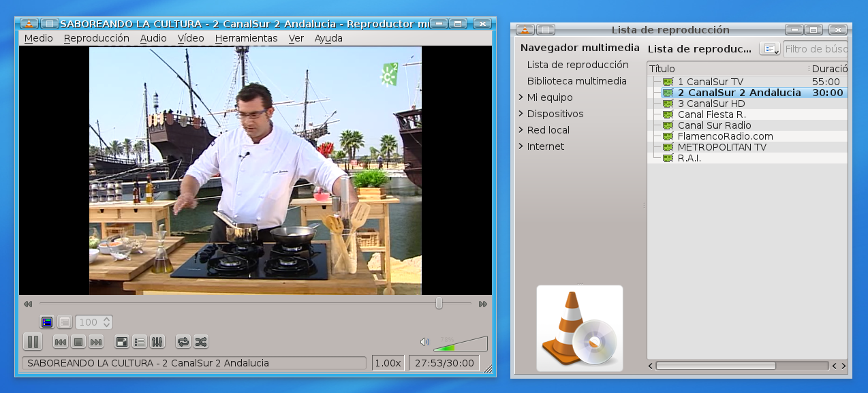
Task: Pause playback with the pause button
Action: pyautogui.click(x=33, y=342)
